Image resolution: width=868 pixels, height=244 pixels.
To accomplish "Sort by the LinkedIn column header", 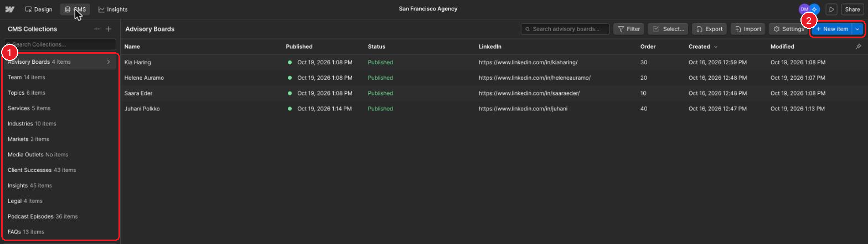I will pyautogui.click(x=490, y=47).
